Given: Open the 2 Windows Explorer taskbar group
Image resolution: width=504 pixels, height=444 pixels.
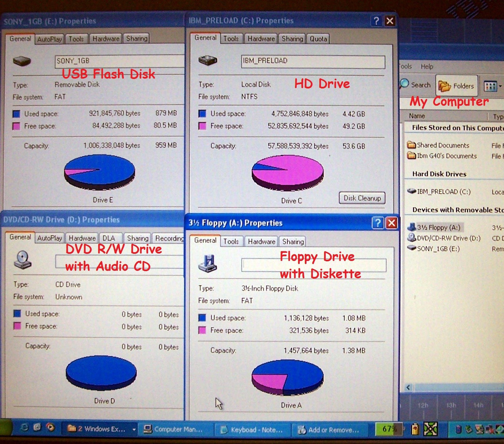Looking at the screenshot, I should [97, 429].
